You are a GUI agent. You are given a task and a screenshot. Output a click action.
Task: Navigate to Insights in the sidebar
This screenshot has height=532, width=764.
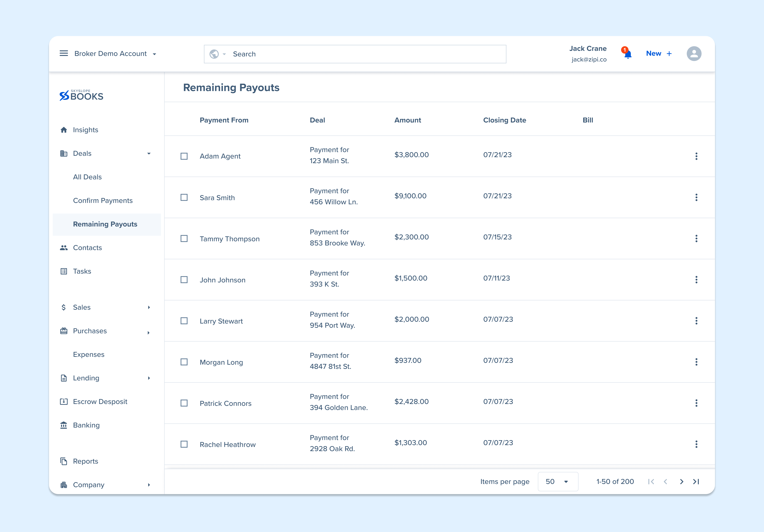[x=86, y=130]
